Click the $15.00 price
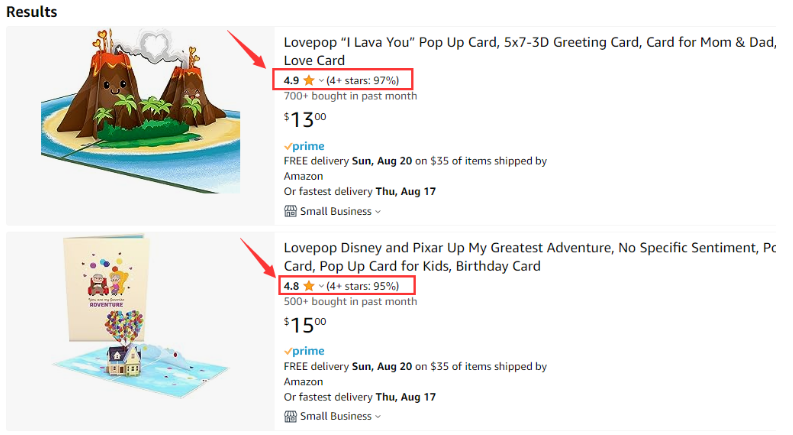Viewport: 793px width, 435px height. 305,325
